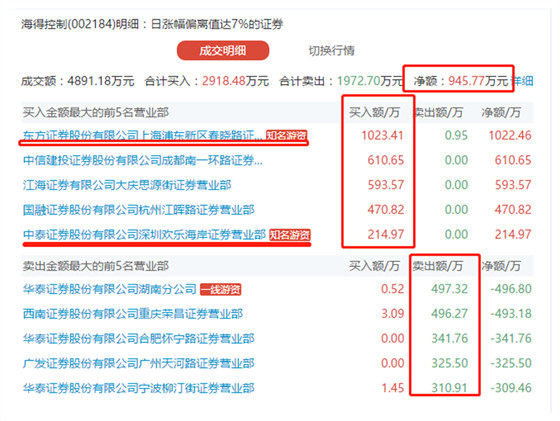Image resolution: width=560 pixels, height=421 pixels.
Task: Click the 知名游资 badge next to 中泰证券
Action: (x=290, y=235)
